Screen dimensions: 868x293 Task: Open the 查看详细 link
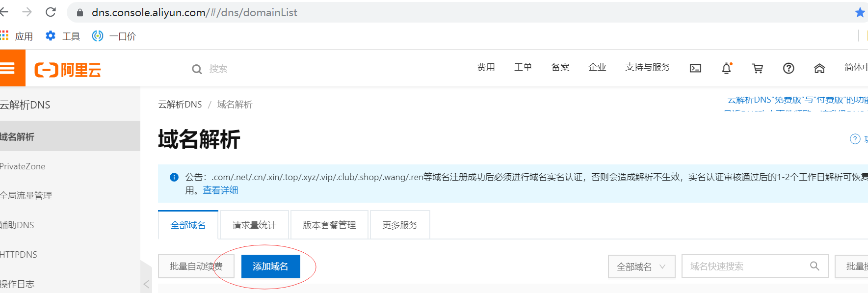tap(220, 190)
